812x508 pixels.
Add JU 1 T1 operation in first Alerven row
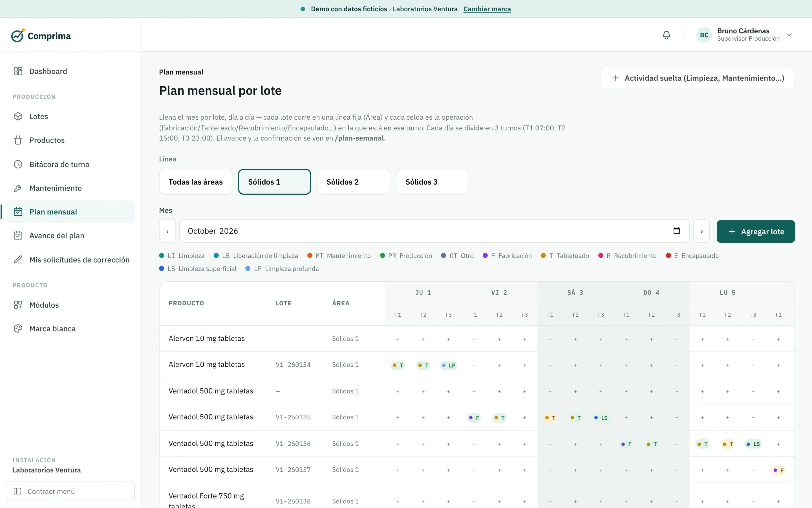[398, 339]
